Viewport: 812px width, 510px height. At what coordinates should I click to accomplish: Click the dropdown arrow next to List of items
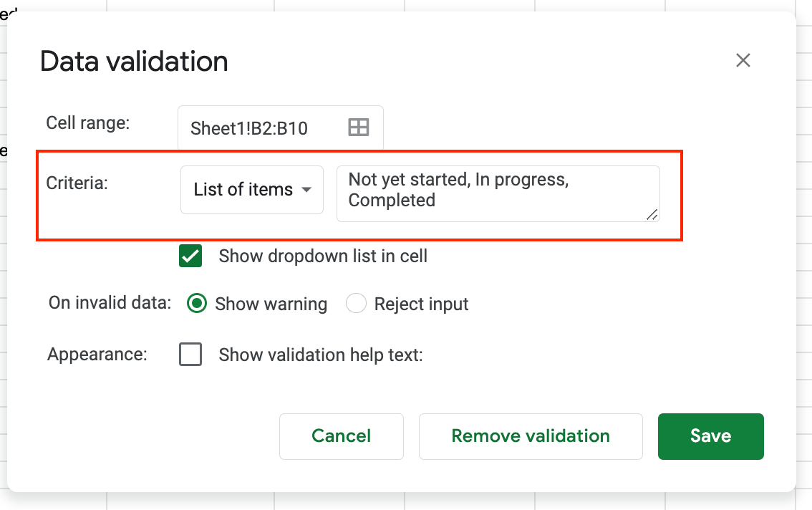click(x=306, y=190)
